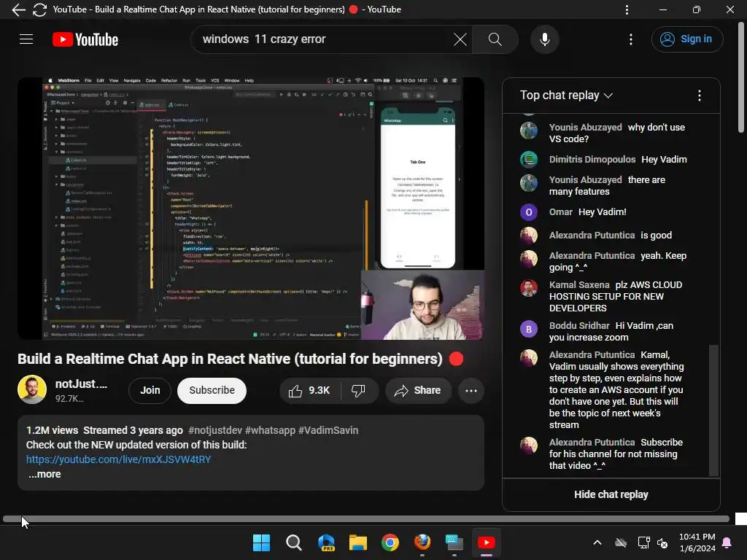Click the chat replay scrollbar
Screen dimensions: 747x560
click(x=713, y=410)
